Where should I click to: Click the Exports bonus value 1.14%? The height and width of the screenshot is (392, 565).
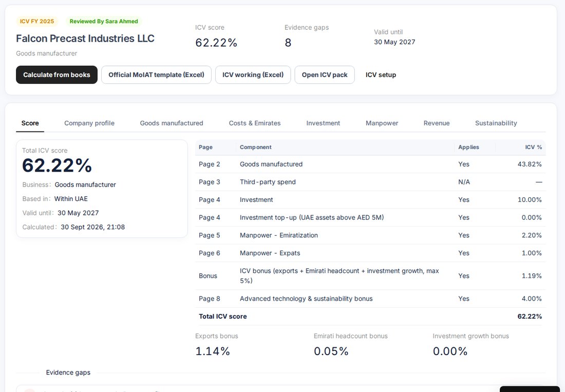coord(213,351)
